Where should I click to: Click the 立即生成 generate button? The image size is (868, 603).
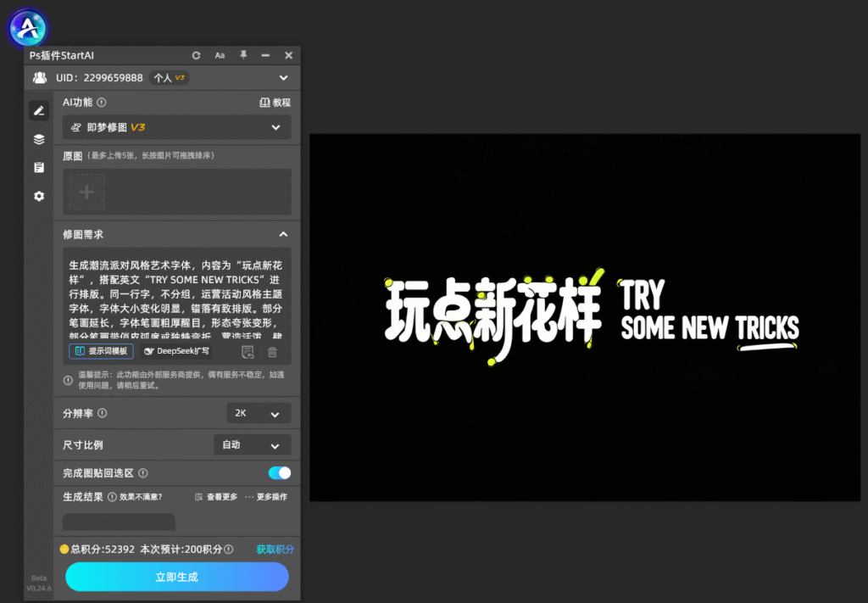(176, 577)
